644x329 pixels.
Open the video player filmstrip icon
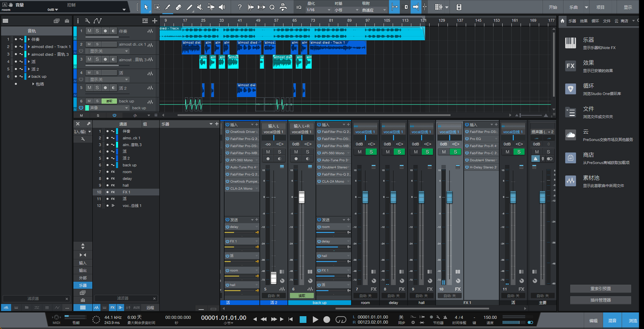459,7
